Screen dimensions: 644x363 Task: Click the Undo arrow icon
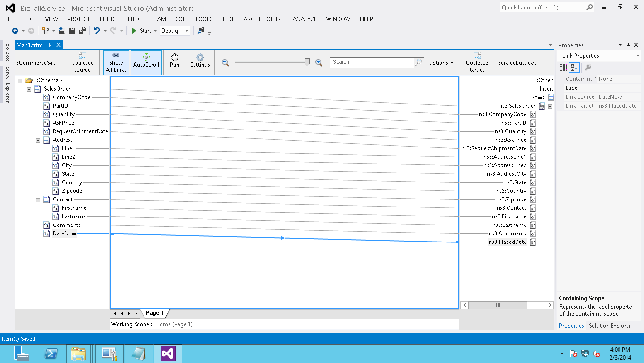coord(97,31)
